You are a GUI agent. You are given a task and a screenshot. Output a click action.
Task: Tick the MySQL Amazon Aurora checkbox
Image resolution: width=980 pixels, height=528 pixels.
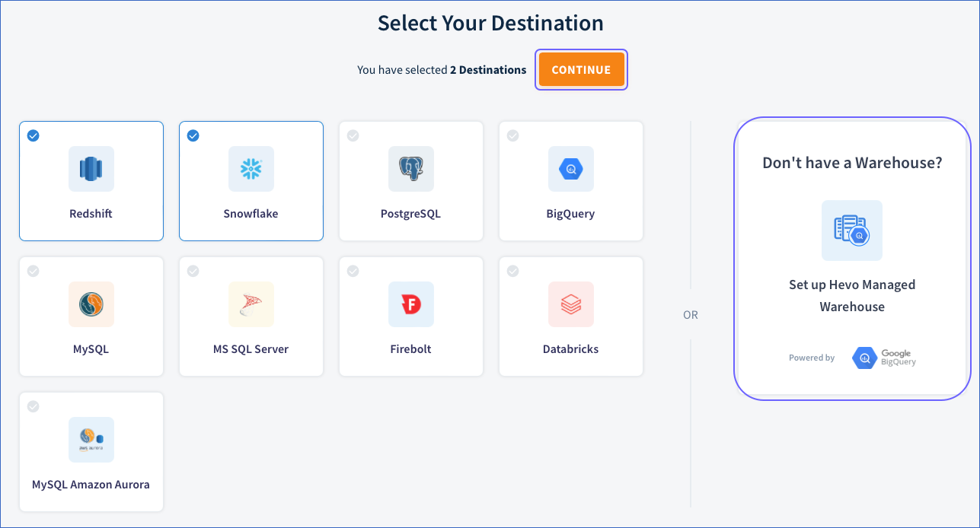tap(33, 406)
